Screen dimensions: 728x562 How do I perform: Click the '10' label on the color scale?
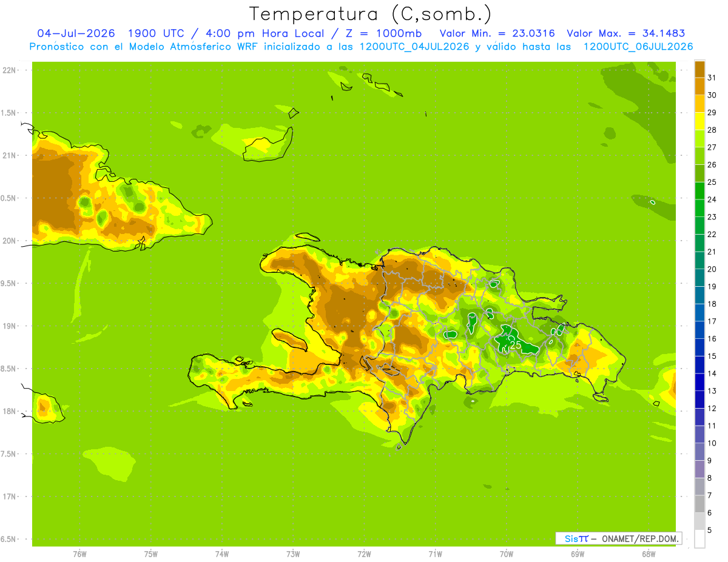click(x=712, y=443)
